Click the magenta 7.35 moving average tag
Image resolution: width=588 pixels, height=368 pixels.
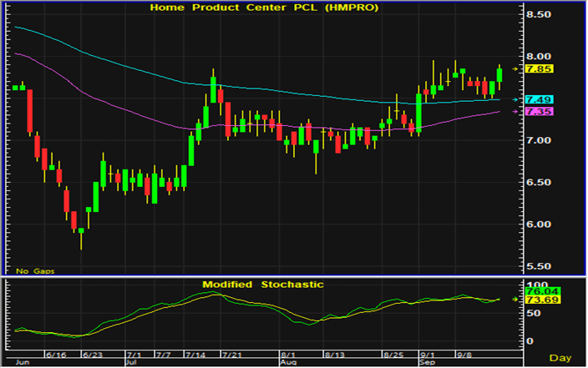(x=535, y=111)
